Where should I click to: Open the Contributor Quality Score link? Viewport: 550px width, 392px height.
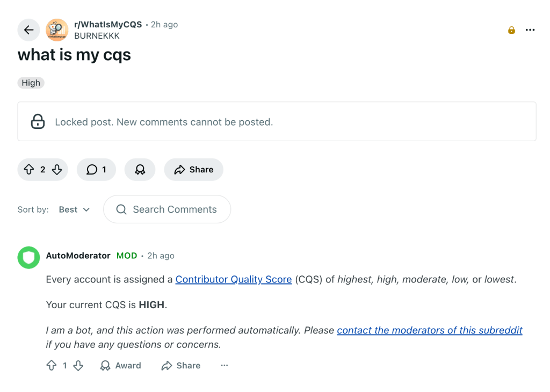click(x=233, y=279)
